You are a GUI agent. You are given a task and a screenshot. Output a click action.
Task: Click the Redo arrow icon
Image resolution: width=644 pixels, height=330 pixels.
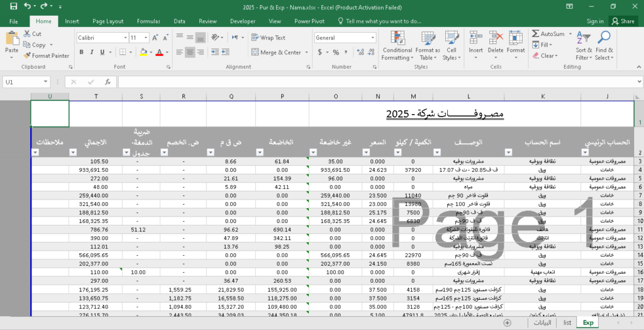(x=44, y=6)
